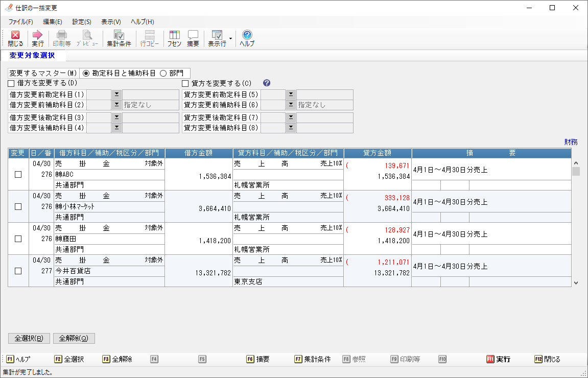Check the 変更 box for ㈱小林マーケット row
588x378 pixels.
tap(18, 207)
